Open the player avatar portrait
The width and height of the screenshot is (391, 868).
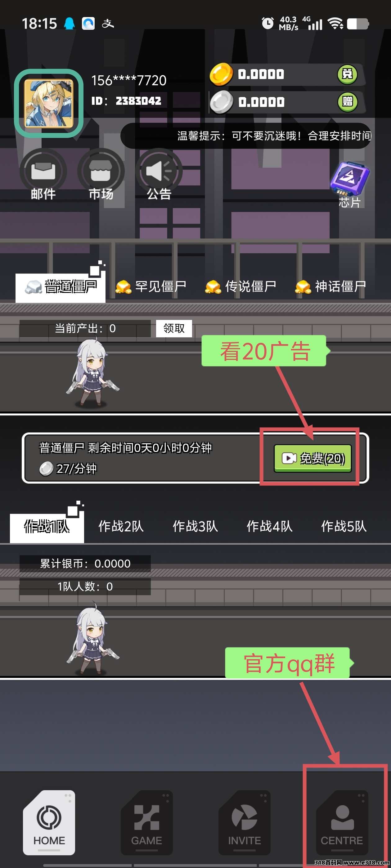tap(49, 104)
